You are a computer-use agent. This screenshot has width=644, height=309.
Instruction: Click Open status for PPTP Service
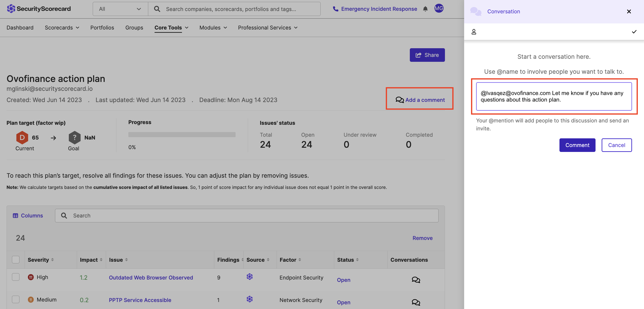(344, 302)
